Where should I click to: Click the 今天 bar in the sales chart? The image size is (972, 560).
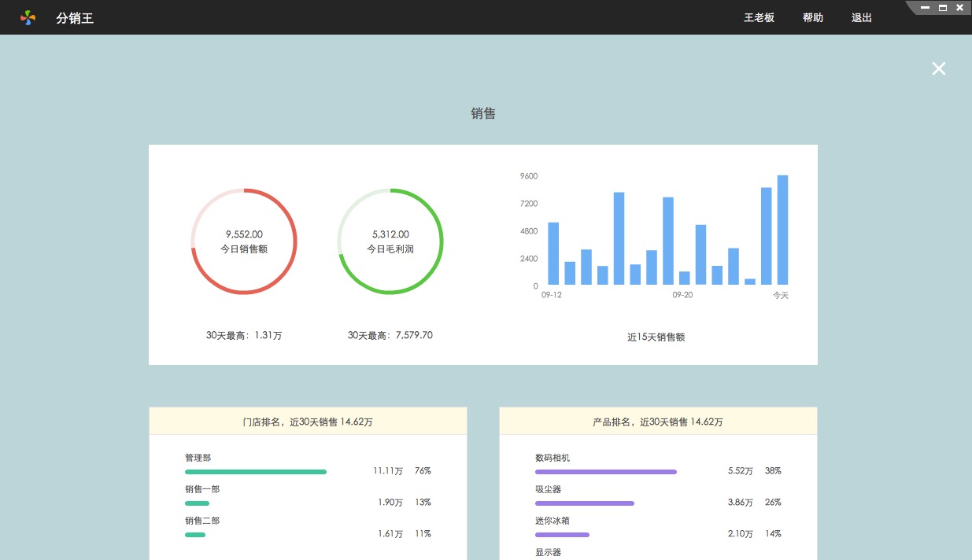click(x=782, y=230)
